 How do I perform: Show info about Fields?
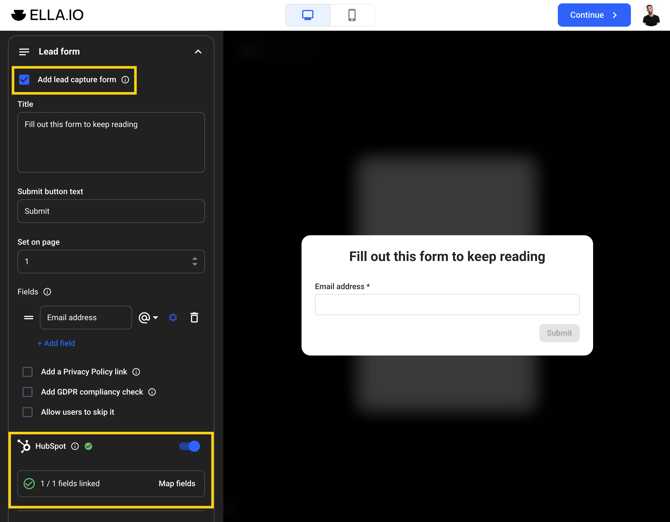[x=47, y=292]
